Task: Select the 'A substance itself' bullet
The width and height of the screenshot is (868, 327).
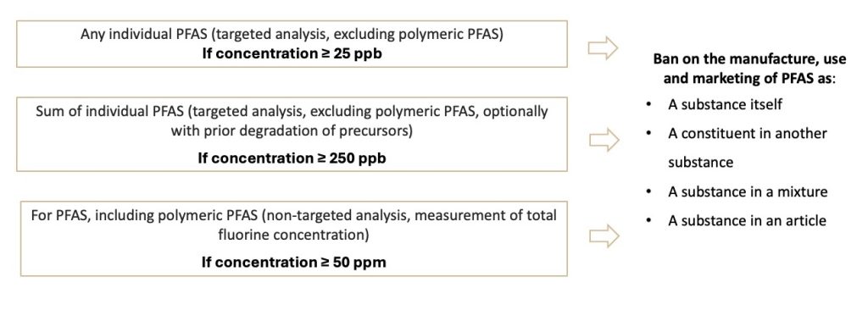Action: click(725, 104)
